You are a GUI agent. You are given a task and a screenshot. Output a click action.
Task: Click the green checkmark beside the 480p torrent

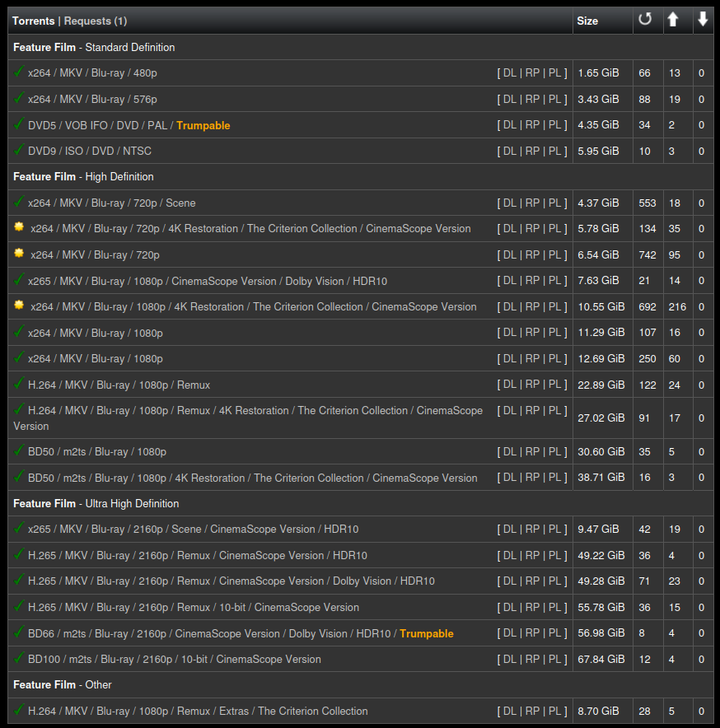[19, 72]
